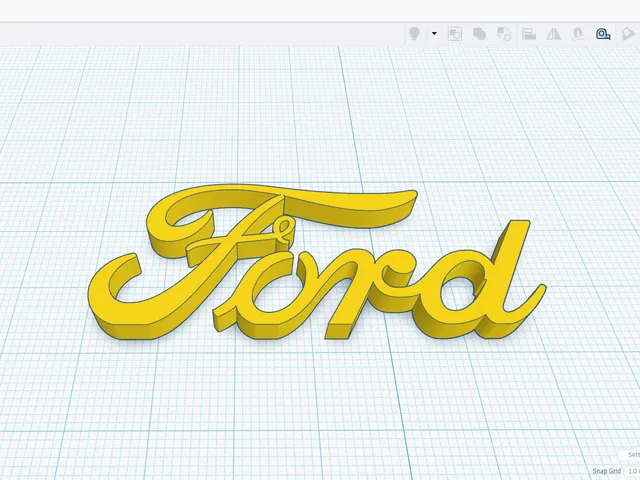This screenshot has height=480, width=640.
Task: Click the Show All lightbulb icon
Action: pyautogui.click(x=414, y=34)
